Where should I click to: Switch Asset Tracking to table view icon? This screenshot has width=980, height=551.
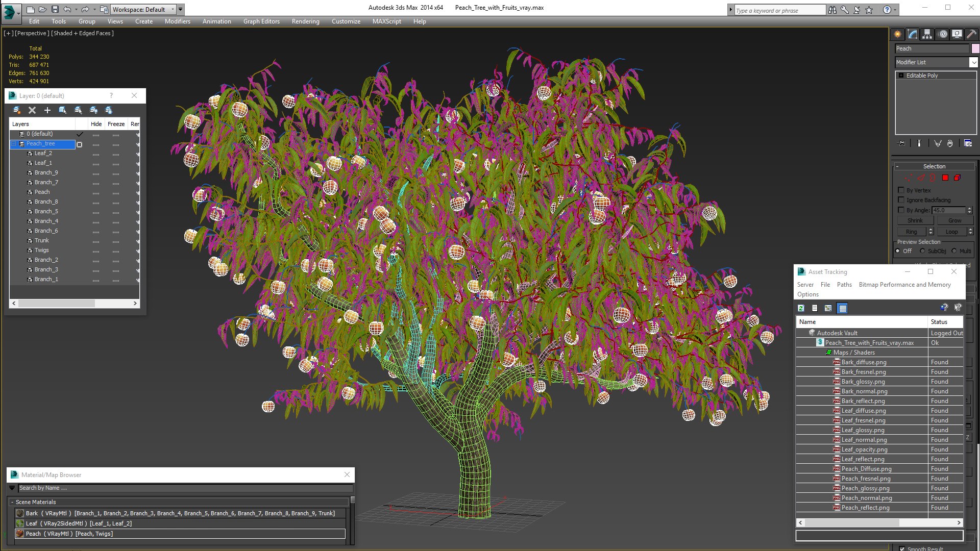pyautogui.click(x=843, y=308)
